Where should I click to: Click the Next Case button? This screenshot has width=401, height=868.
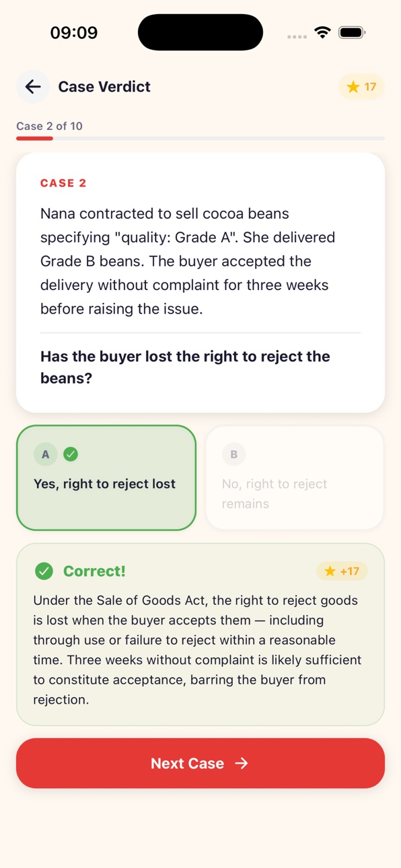tap(200, 763)
